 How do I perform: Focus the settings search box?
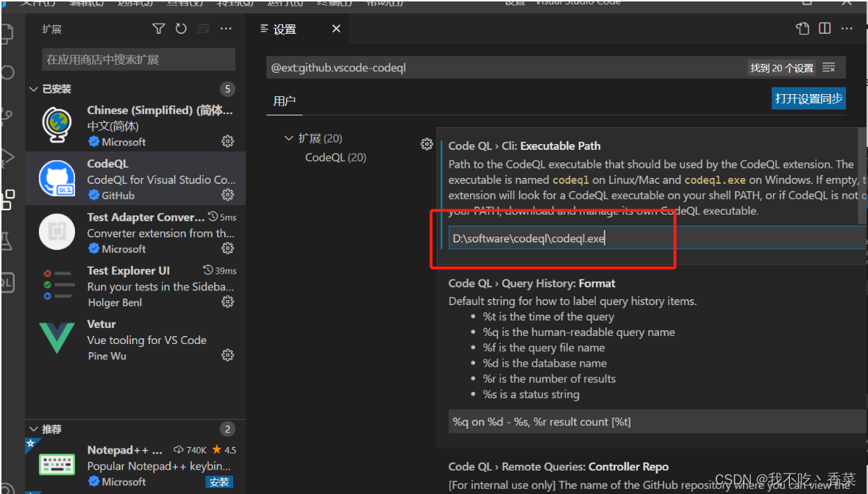click(507, 68)
